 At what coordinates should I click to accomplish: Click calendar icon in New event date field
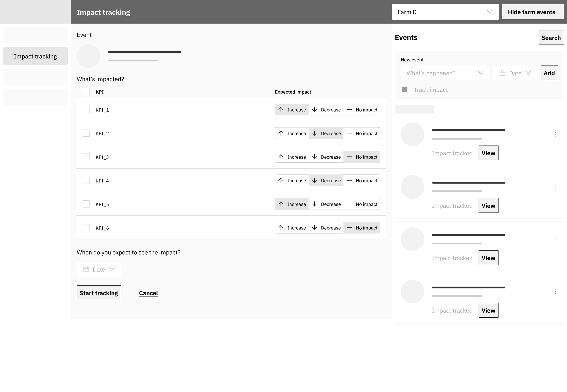[x=502, y=73]
